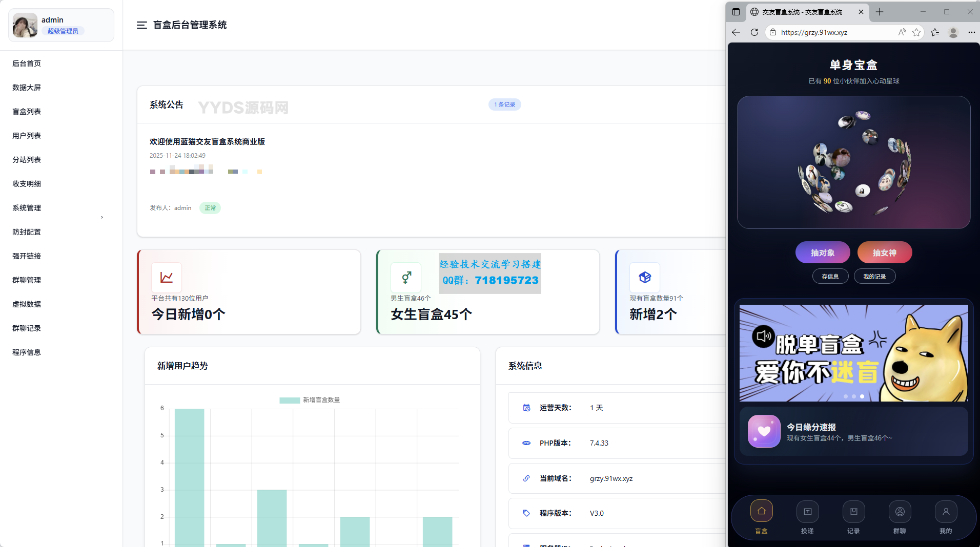
Task: Click the browser favorites star icon
Action: [x=917, y=32]
